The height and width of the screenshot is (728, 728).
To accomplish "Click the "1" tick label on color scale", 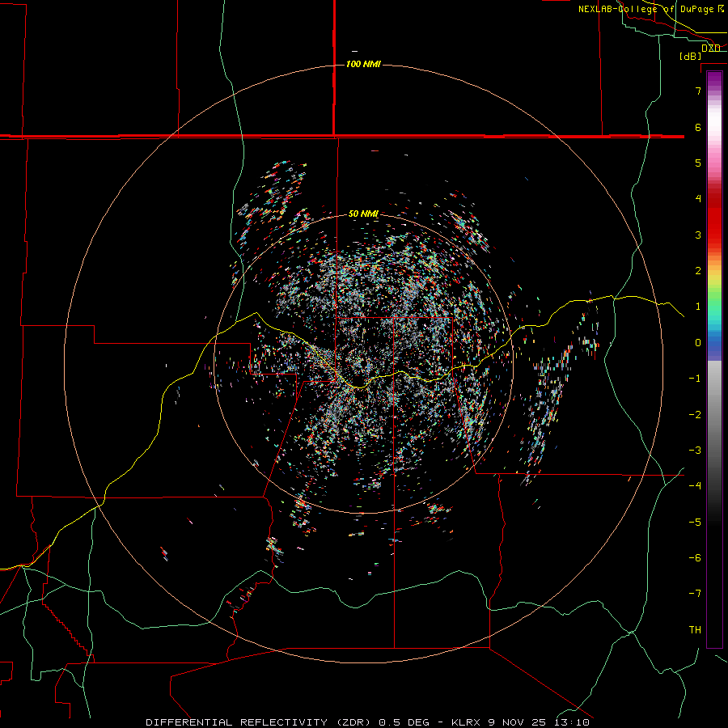I will point(698,307).
